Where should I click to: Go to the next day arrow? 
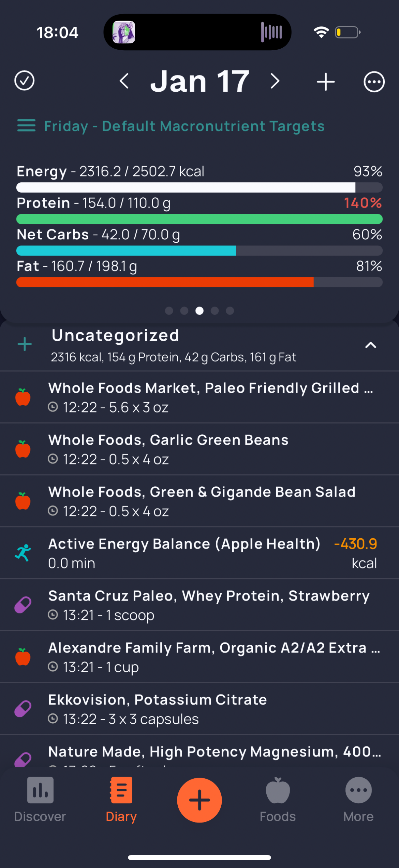(275, 81)
